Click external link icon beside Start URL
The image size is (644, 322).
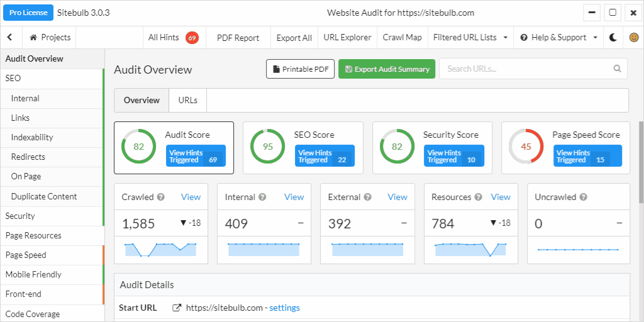(177, 308)
